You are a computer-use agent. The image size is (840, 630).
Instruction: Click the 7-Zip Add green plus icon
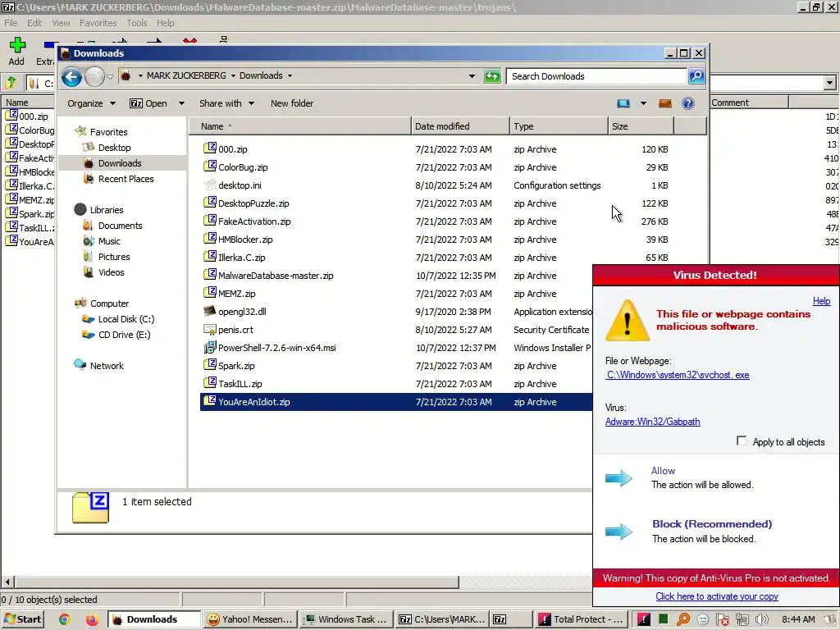point(17,45)
